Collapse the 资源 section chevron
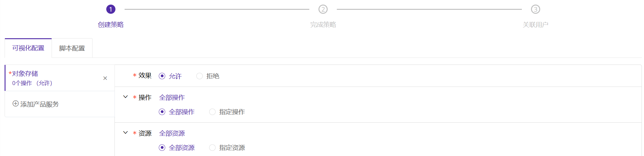Screen dimensions: 644x156 [125, 133]
